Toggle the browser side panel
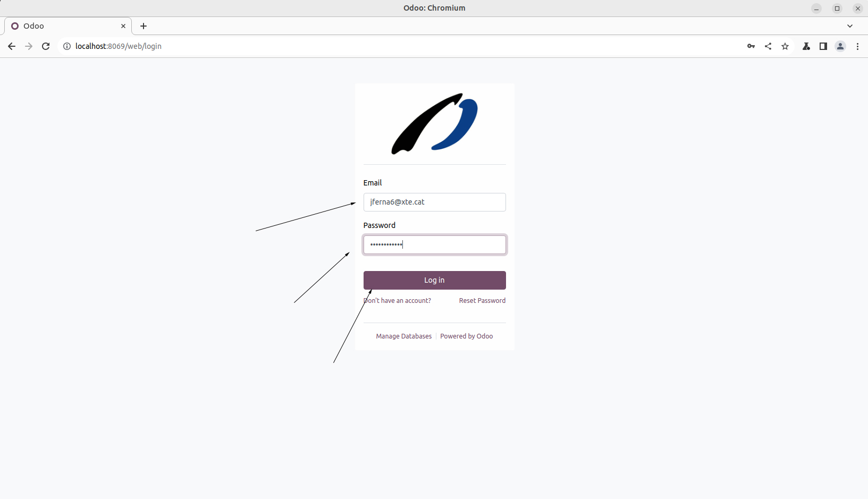 point(823,46)
